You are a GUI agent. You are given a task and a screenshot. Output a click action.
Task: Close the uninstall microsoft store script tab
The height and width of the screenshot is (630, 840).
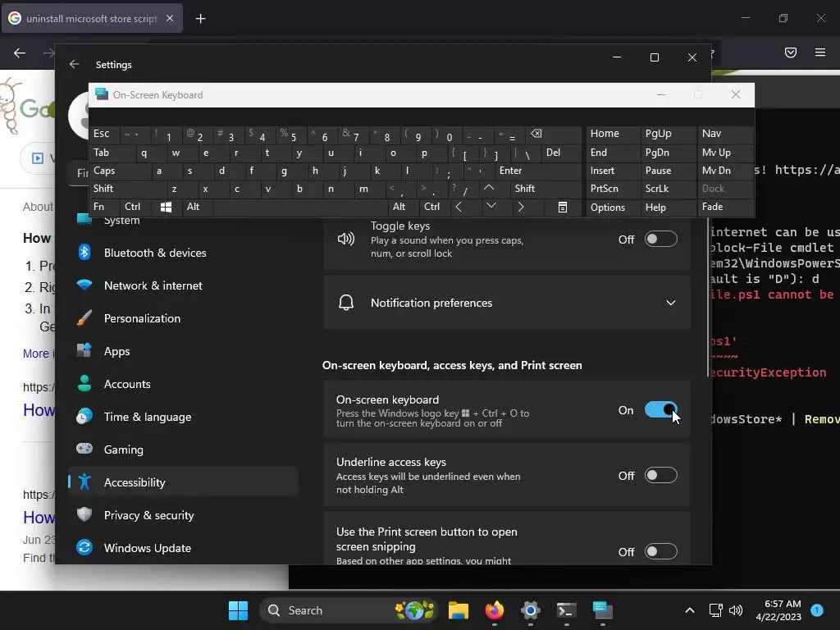pyautogui.click(x=170, y=18)
